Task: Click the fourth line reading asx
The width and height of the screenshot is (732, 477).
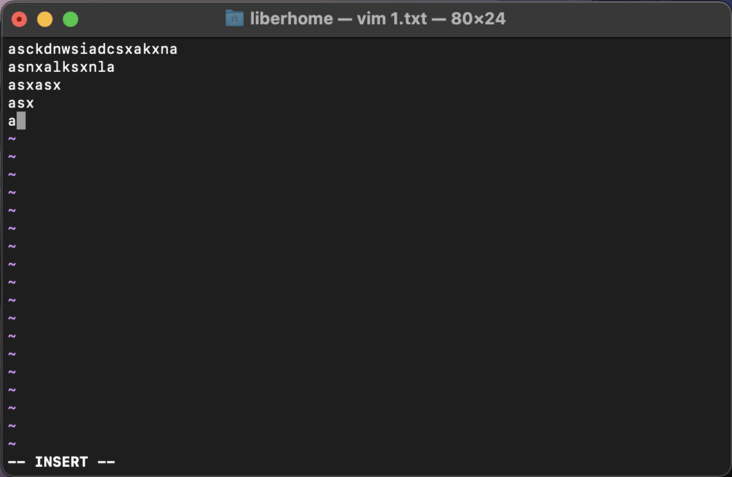Action: (21, 103)
